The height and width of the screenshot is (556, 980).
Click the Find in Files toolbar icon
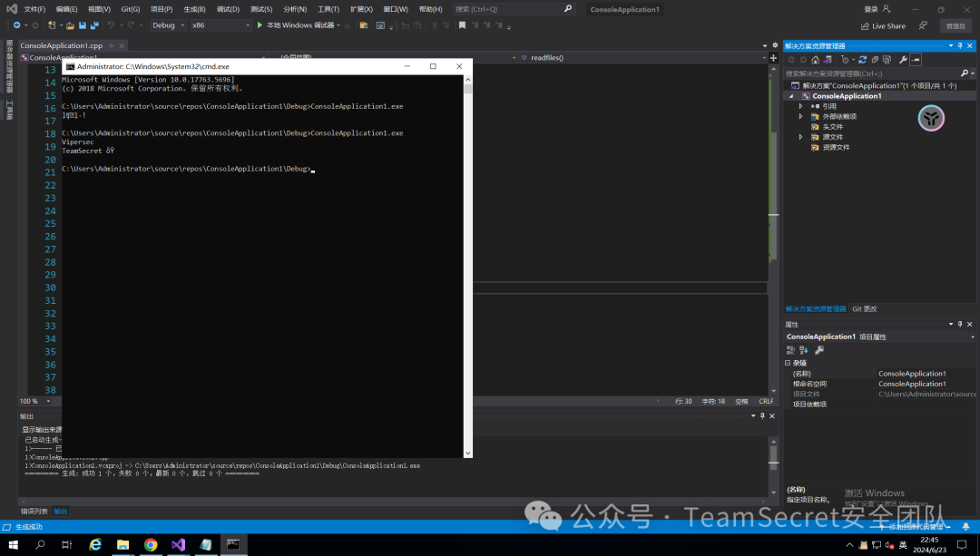(364, 25)
